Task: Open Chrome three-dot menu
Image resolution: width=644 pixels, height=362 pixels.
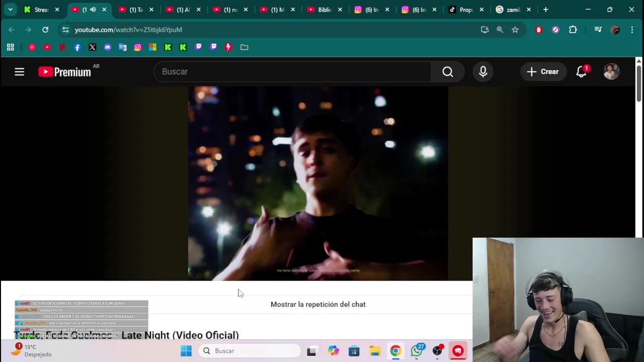Action: point(632,30)
